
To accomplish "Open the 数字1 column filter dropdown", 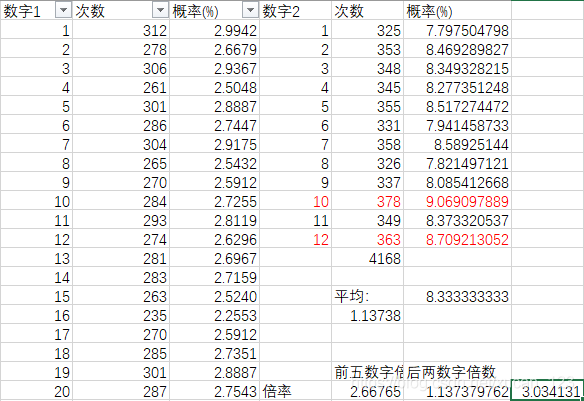I will tap(63, 11).
